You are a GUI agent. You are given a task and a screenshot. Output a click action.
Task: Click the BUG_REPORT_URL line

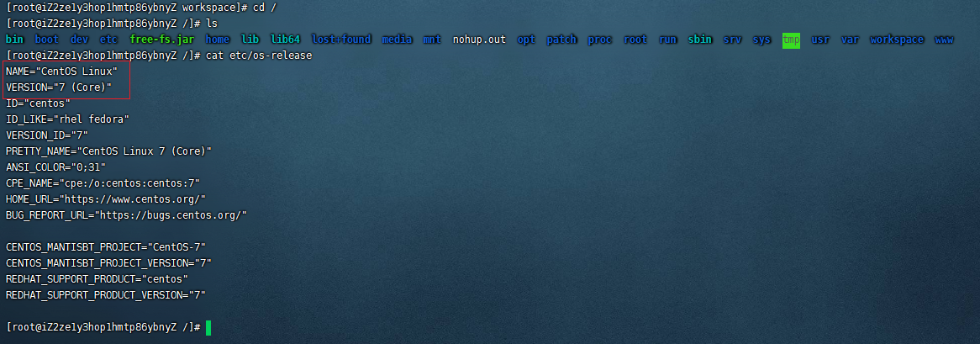click(126, 215)
